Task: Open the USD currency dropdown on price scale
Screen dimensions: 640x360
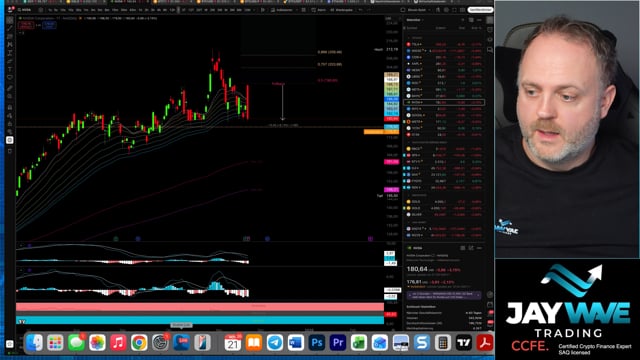Action: pyautogui.click(x=389, y=18)
